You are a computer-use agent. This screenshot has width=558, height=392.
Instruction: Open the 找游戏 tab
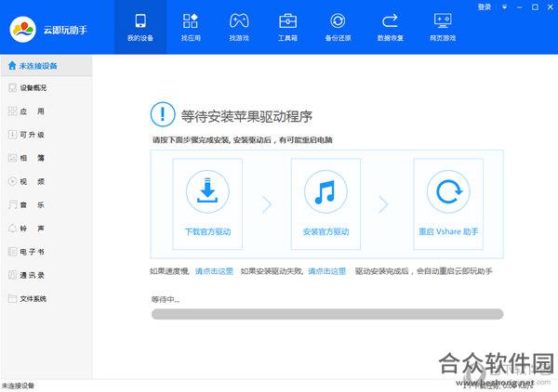(x=239, y=27)
